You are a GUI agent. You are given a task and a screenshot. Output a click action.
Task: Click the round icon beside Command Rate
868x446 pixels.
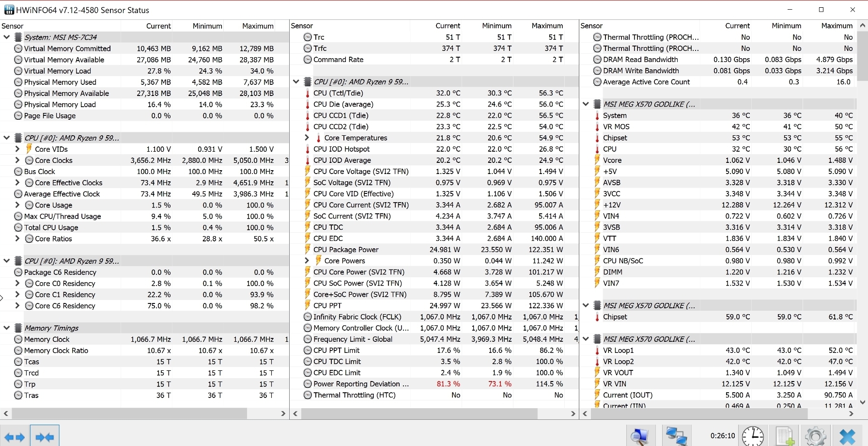pos(308,60)
